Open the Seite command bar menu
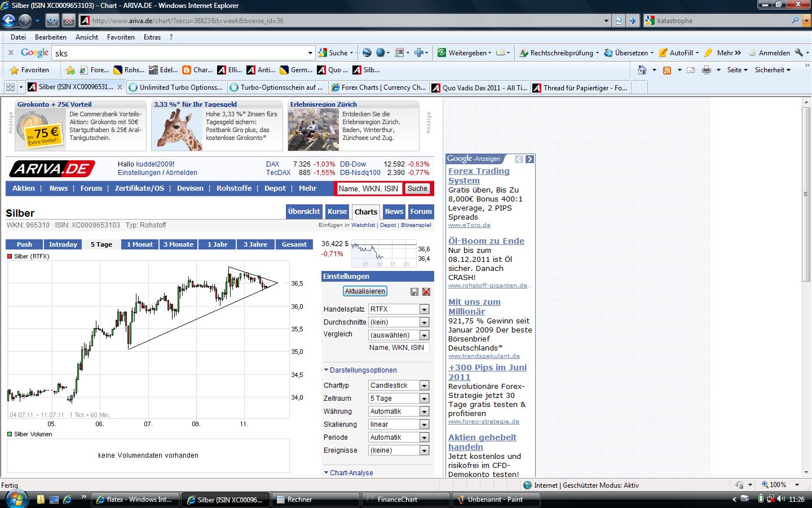Screen dimensions: 812x508 coord(737,70)
